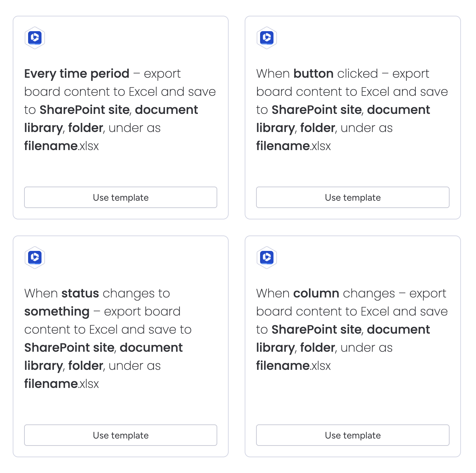Click folder in the button clicked recipe

coord(317,128)
